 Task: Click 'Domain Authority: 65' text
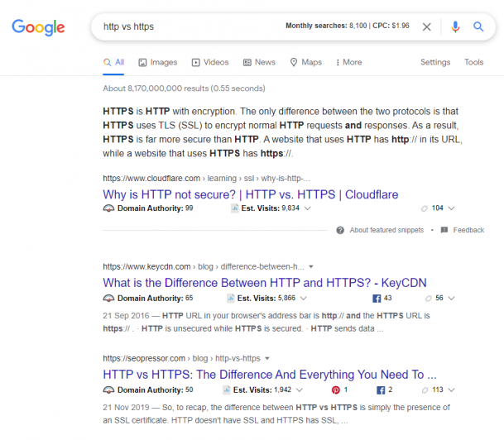156,299
